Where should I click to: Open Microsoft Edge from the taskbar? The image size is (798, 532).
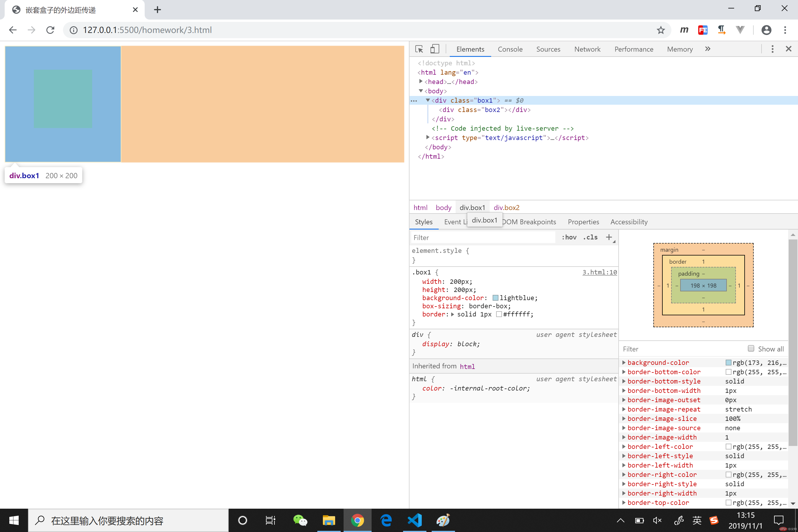click(x=386, y=520)
